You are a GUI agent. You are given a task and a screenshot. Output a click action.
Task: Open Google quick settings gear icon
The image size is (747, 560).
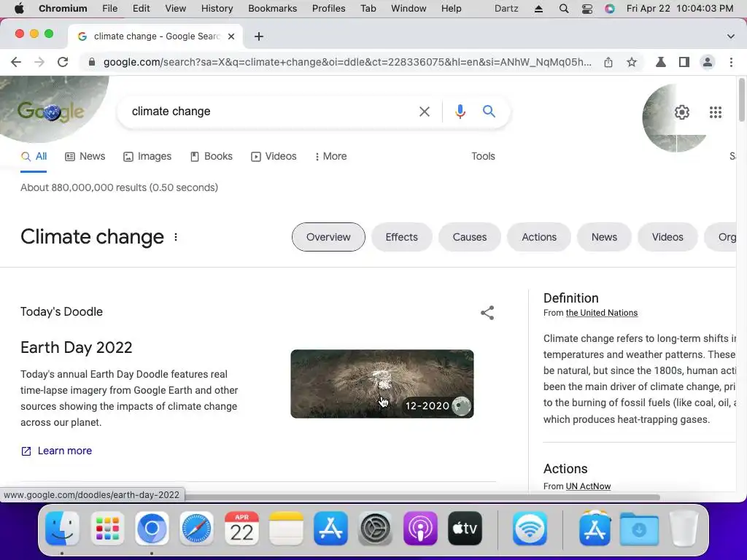pos(682,112)
